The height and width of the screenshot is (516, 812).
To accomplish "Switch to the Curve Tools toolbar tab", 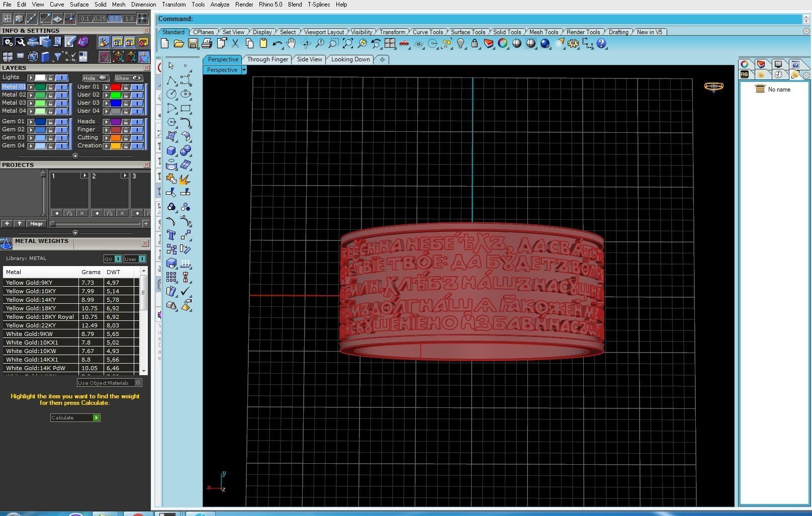I will coord(428,32).
